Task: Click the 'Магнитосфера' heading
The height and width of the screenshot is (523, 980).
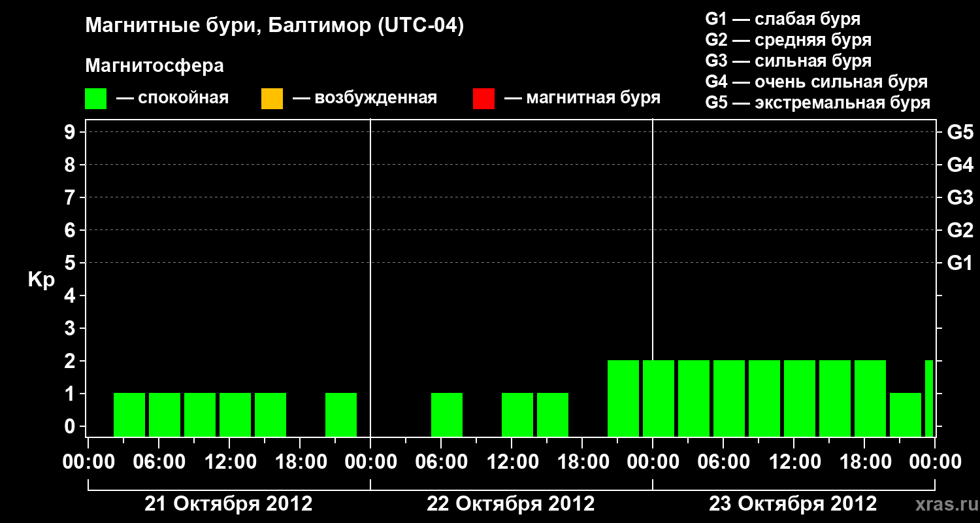Action: (154, 66)
